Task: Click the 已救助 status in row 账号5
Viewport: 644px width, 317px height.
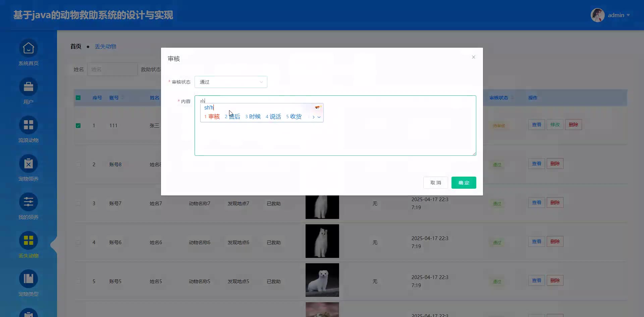Action: click(x=274, y=281)
